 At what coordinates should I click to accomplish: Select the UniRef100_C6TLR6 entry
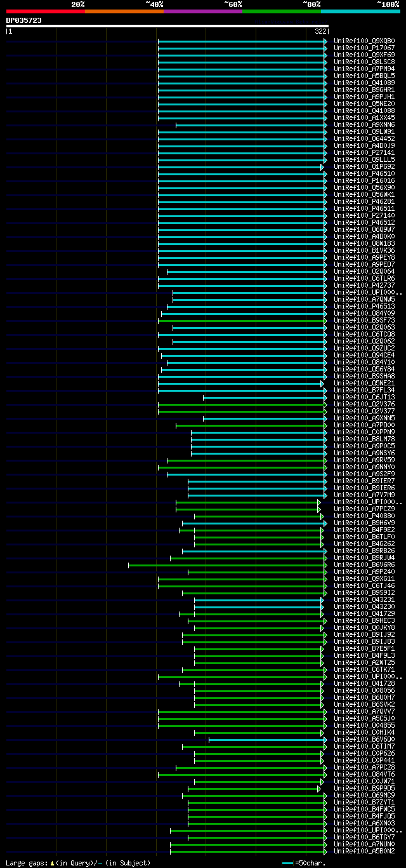pyautogui.click(x=364, y=278)
